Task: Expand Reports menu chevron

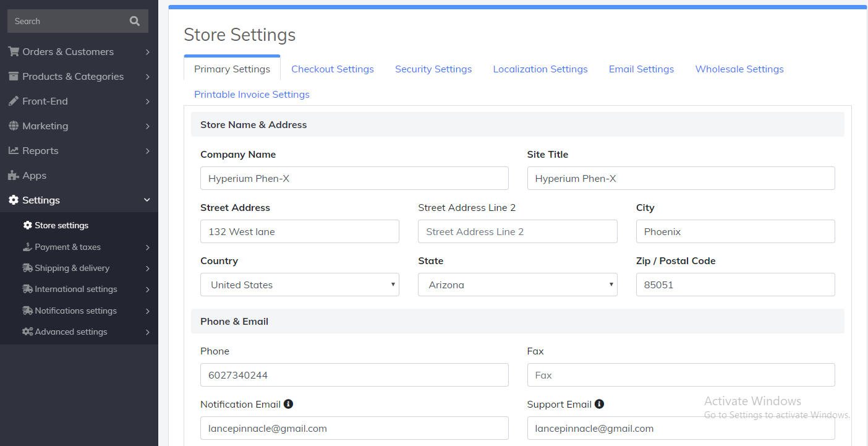Action: pos(148,151)
